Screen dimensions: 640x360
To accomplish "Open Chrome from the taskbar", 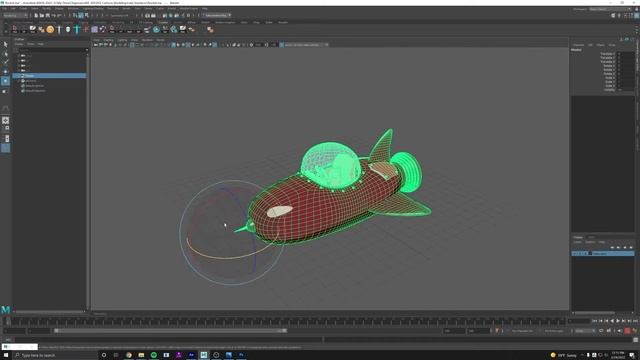I will pos(129,355).
